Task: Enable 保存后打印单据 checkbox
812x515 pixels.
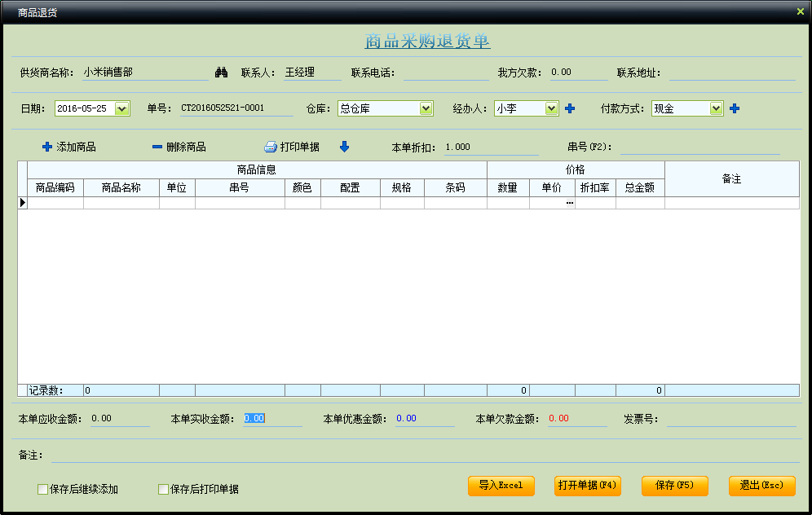Action: pos(163,489)
